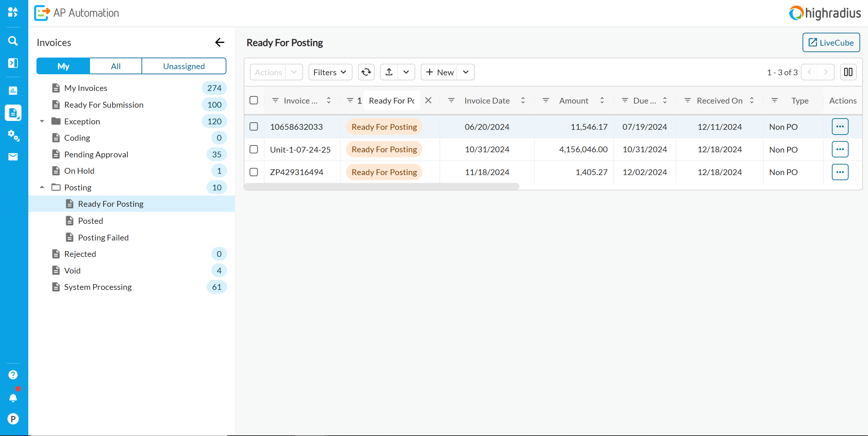The width and height of the screenshot is (868, 436).
Task: Open the Actions dropdown arrow
Action: point(294,72)
